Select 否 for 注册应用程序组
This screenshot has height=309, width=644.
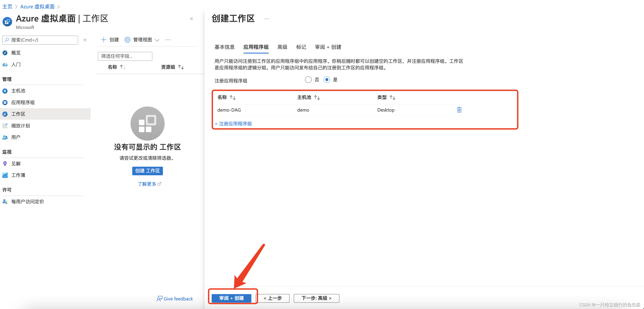coord(308,80)
